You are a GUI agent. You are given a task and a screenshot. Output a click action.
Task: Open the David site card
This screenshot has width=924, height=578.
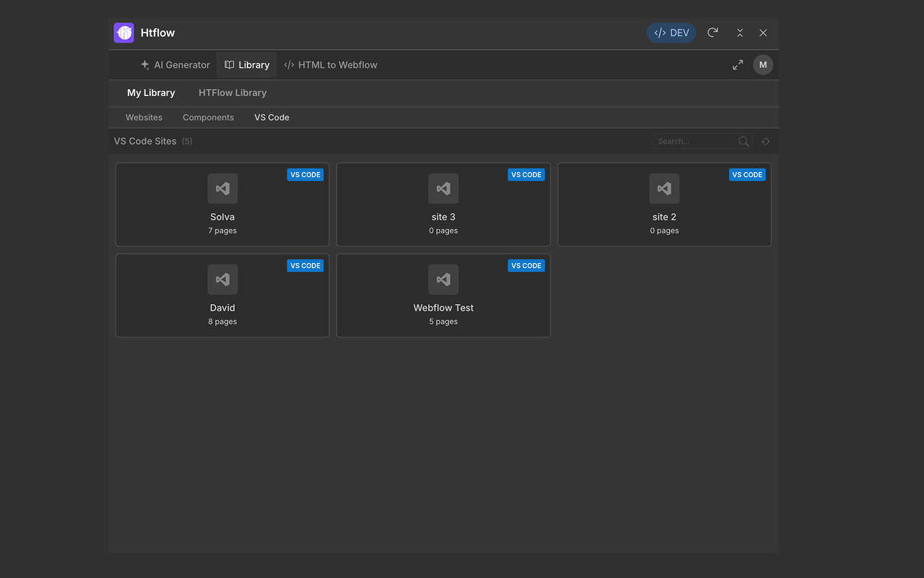(x=222, y=296)
